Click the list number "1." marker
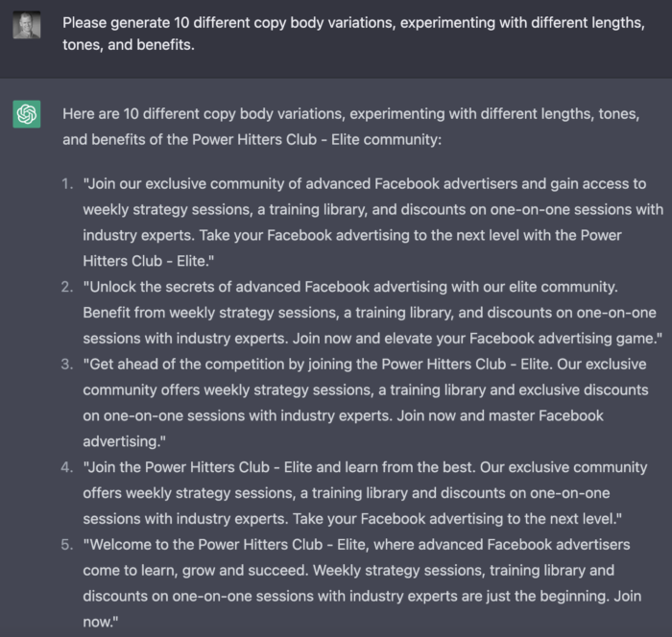 (x=67, y=184)
